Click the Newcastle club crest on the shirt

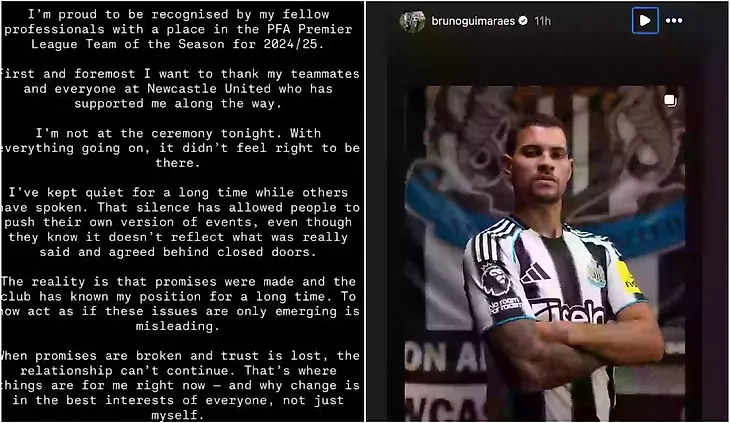click(x=595, y=273)
